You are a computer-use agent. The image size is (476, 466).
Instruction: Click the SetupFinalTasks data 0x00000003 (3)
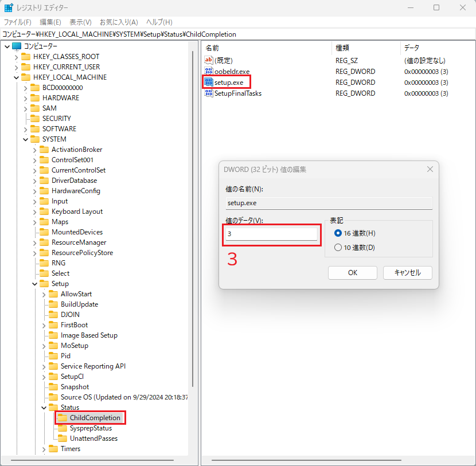point(426,93)
